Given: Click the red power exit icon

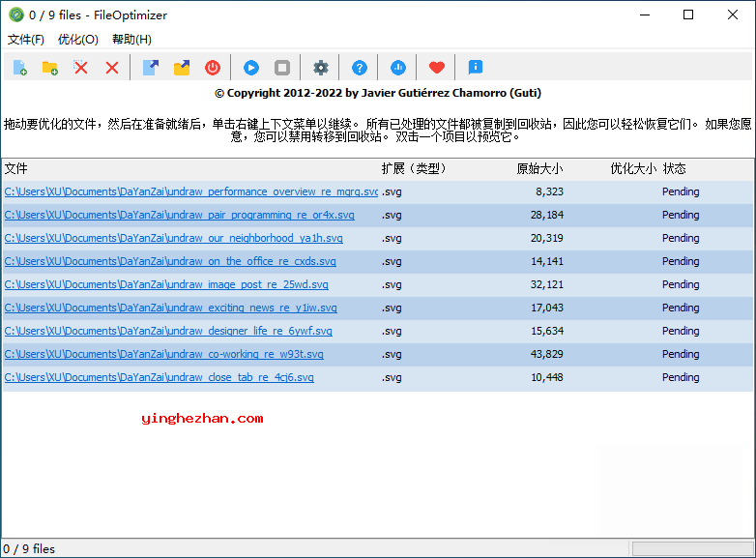Looking at the screenshot, I should [213, 68].
